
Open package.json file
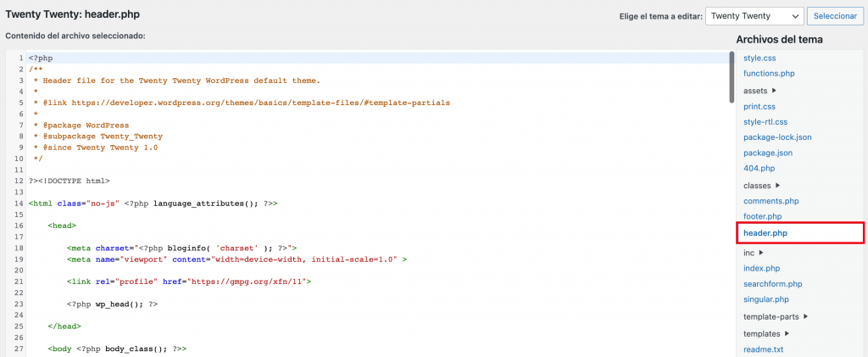click(768, 153)
